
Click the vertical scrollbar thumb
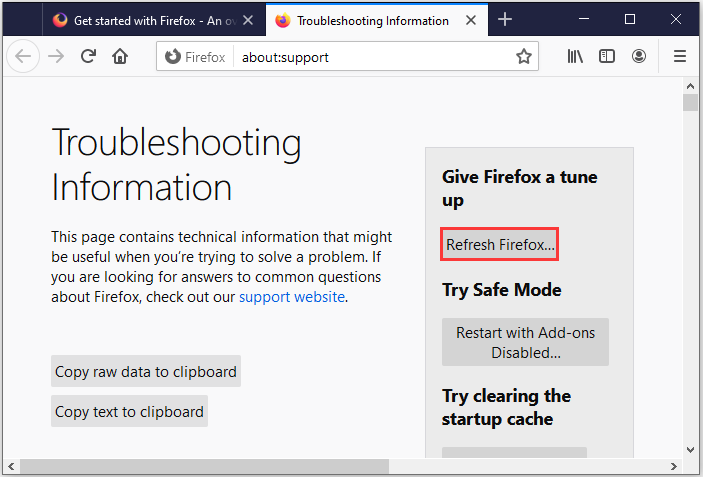point(690,103)
